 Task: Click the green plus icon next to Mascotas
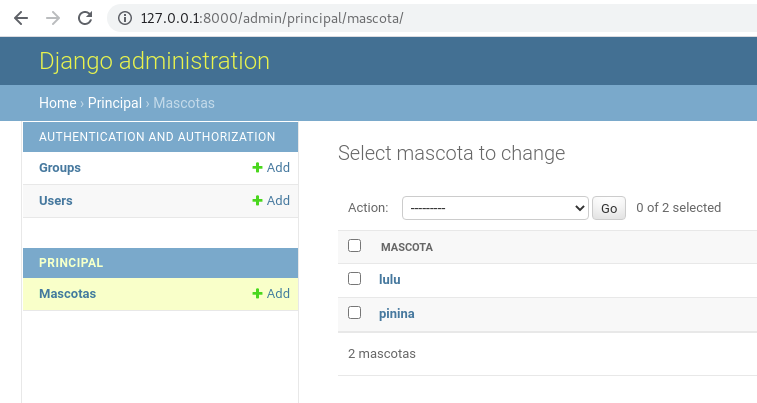pyautogui.click(x=257, y=294)
